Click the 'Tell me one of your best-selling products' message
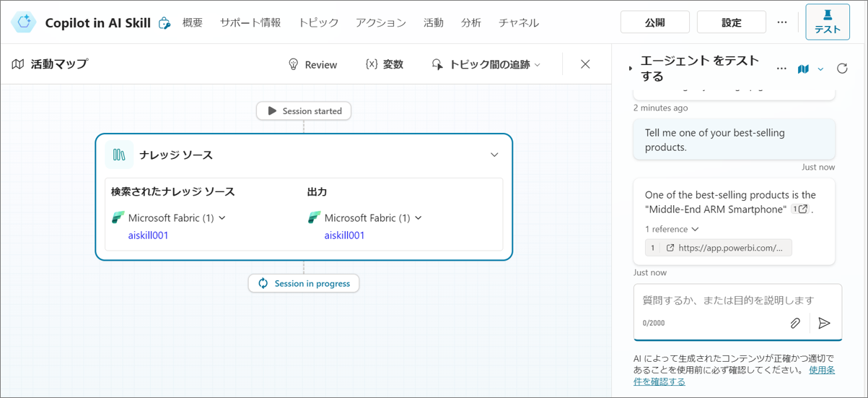 (735, 139)
